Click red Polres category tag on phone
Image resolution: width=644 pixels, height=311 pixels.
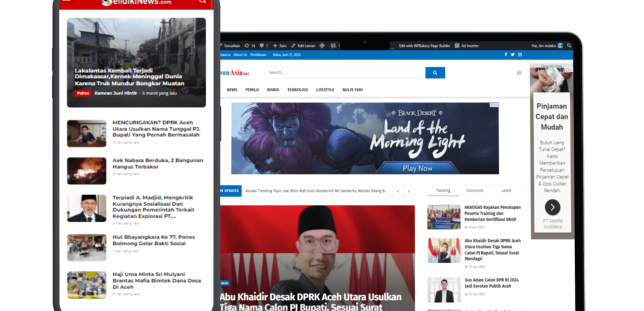pos(83,93)
